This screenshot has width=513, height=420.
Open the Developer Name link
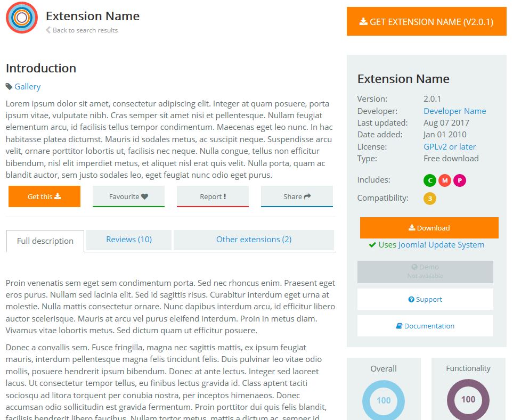[454, 111]
